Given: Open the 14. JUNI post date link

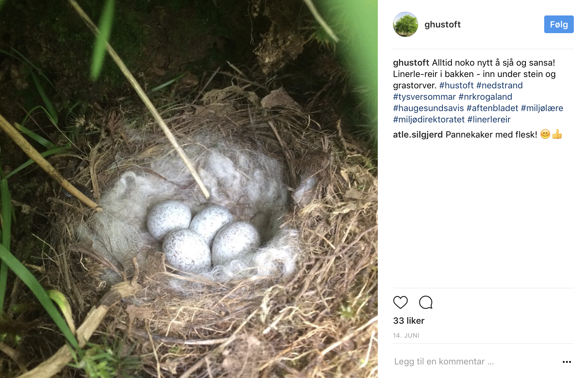Looking at the screenshot, I should pos(406,335).
